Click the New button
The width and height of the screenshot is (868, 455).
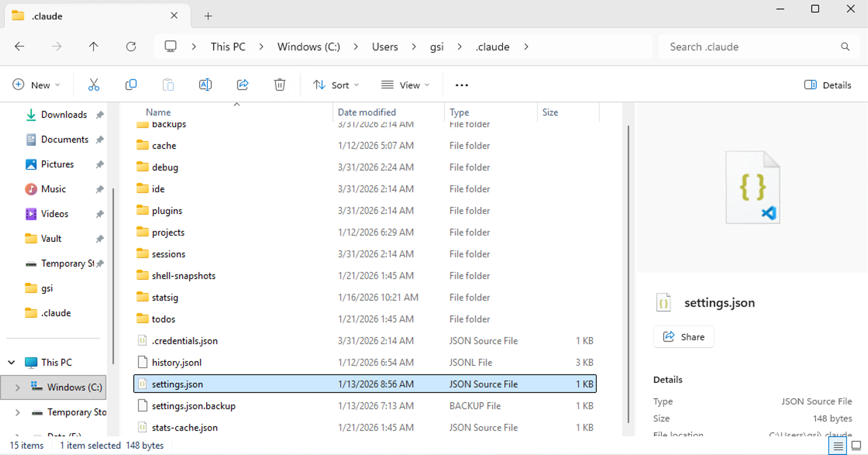click(x=36, y=85)
